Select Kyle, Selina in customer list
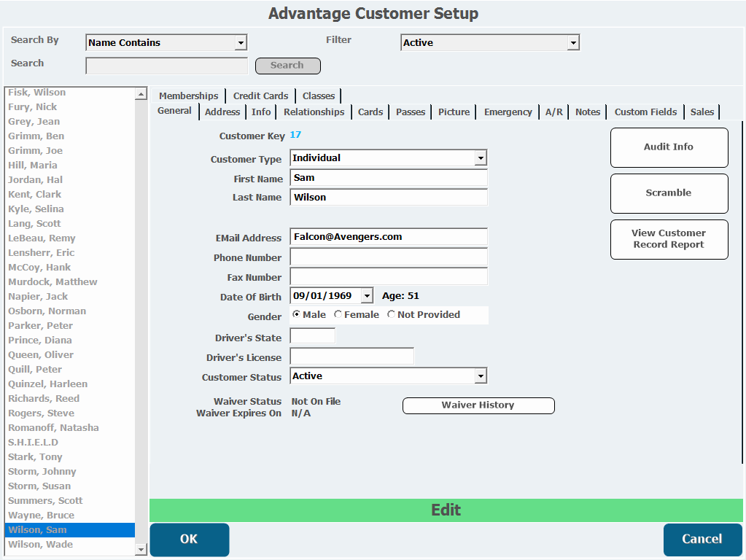Image resolution: width=746 pixels, height=560 pixels. click(x=69, y=209)
